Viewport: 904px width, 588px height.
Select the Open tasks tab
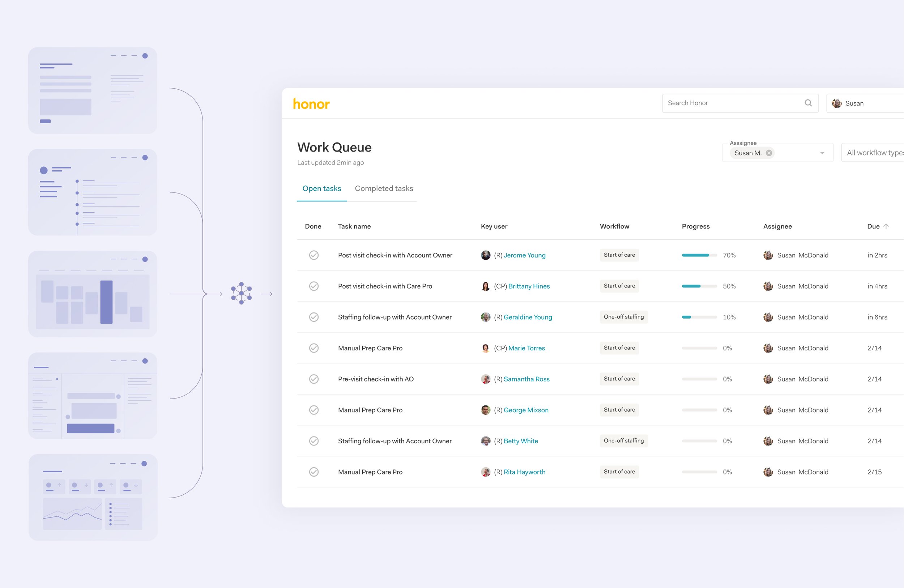pos(322,188)
